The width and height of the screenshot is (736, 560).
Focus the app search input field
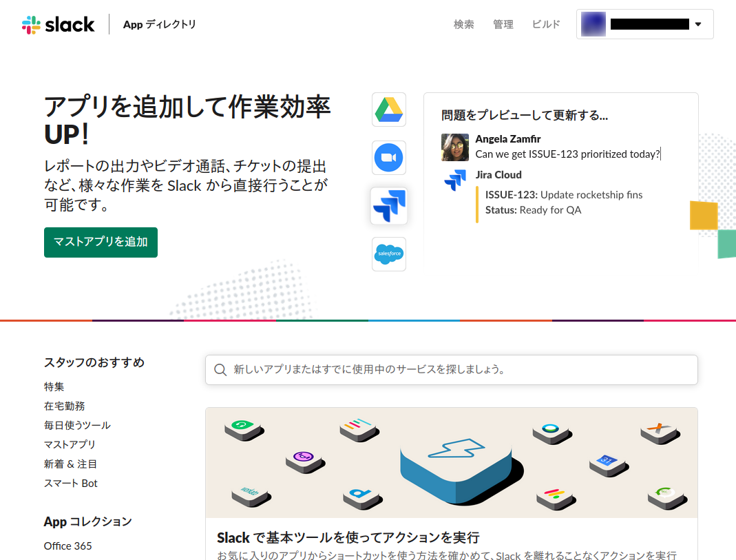coord(452,370)
